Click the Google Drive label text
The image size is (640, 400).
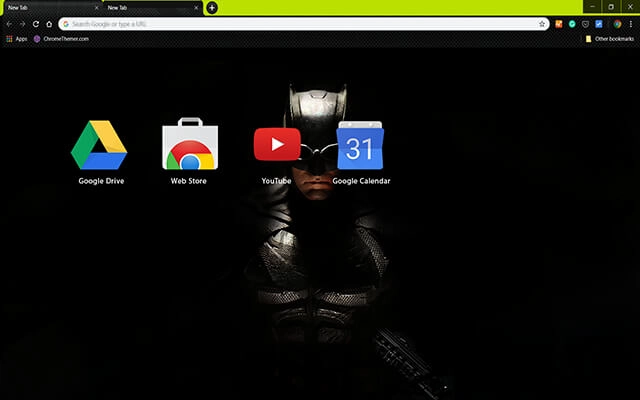(101, 181)
